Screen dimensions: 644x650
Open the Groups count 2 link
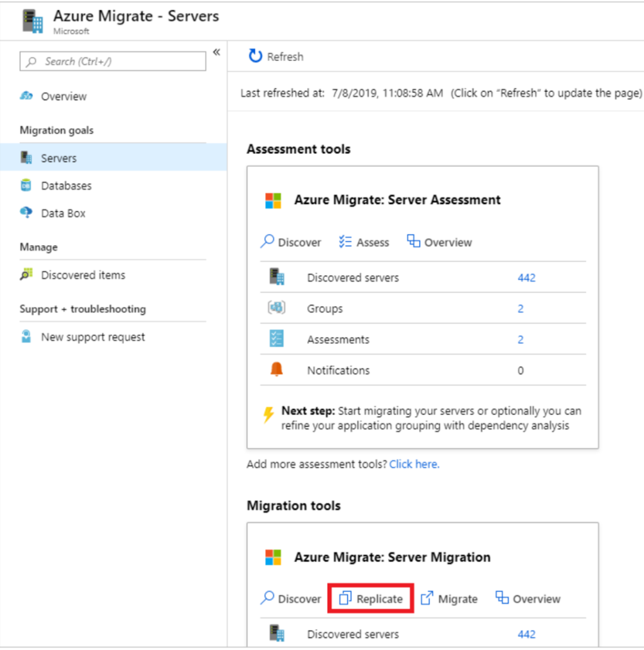pyautogui.click(x=521, y=309)
